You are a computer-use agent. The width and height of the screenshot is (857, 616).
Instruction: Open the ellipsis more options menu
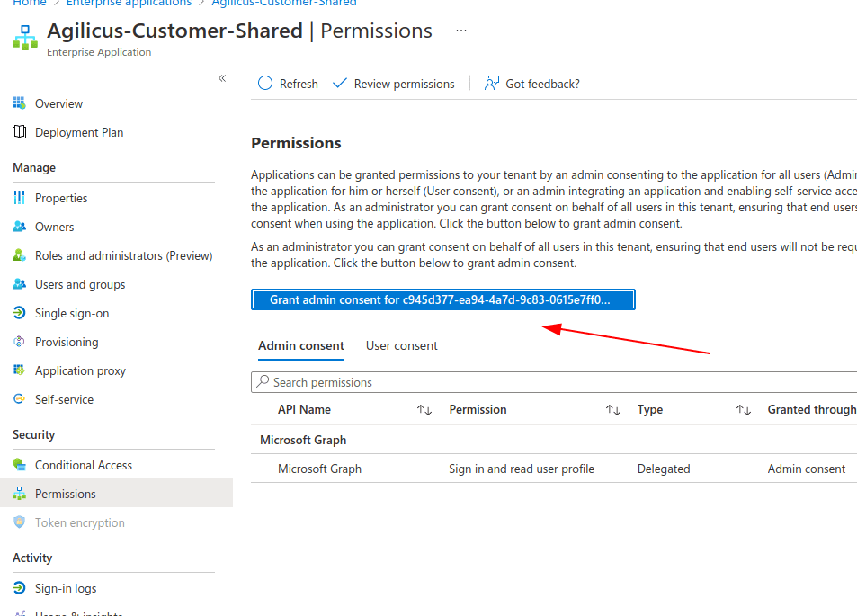[x=461, y=31]
